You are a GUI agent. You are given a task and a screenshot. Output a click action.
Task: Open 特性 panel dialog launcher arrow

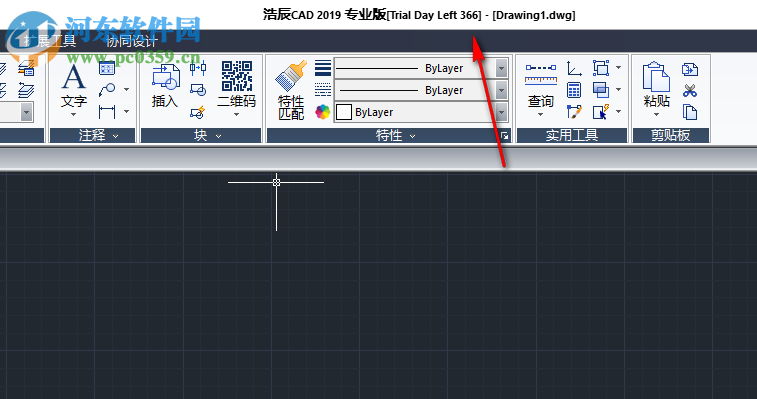point(505,136)
